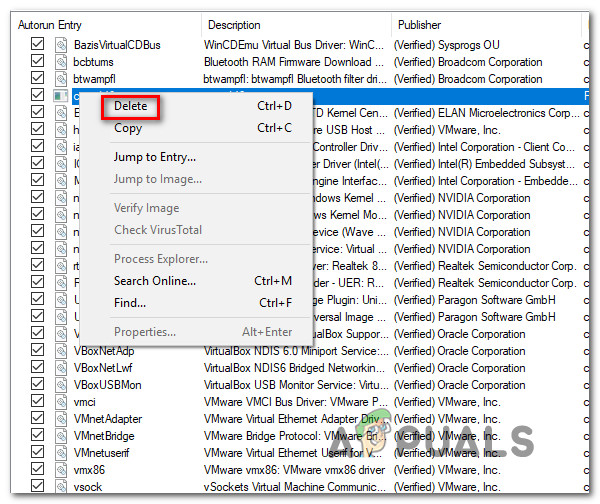The height and width of the screenshot is (504, 600).
Task: Click the VMware VMCI Bus Driver description
Action: (x=296, y=402)
